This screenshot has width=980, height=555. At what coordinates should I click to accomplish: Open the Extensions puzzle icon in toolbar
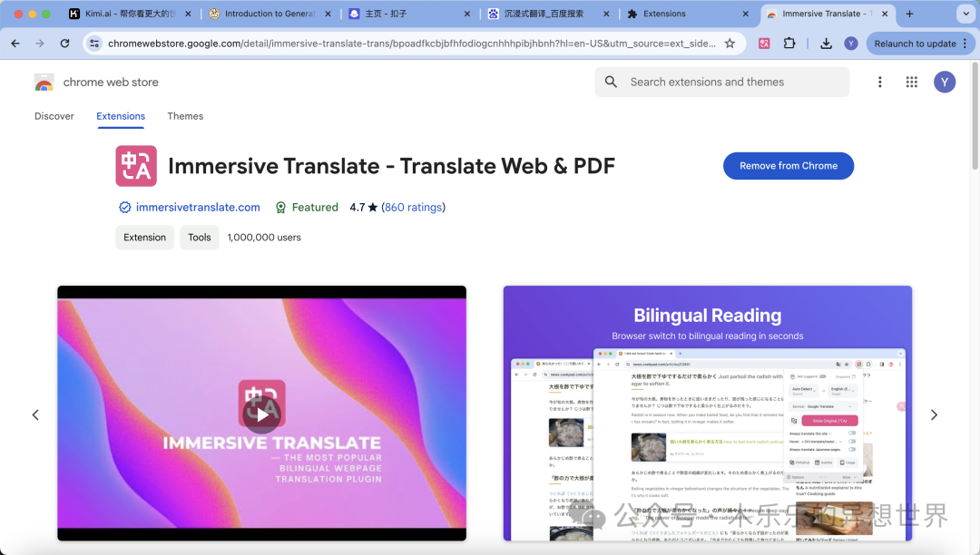(x=789, y=44)
